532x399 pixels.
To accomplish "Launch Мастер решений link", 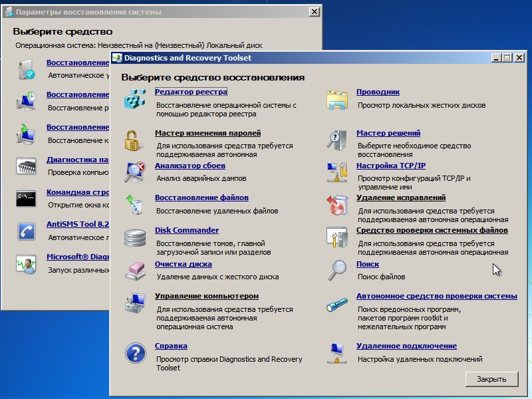I will 388,133.
